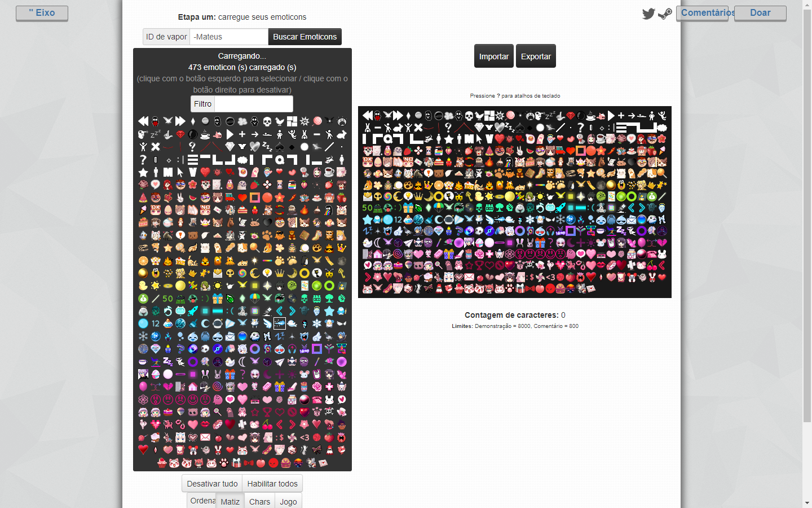The image size is (812, 508).
Task: Choose black spade emoticon in loaded list
Action: tap(280, 147)
